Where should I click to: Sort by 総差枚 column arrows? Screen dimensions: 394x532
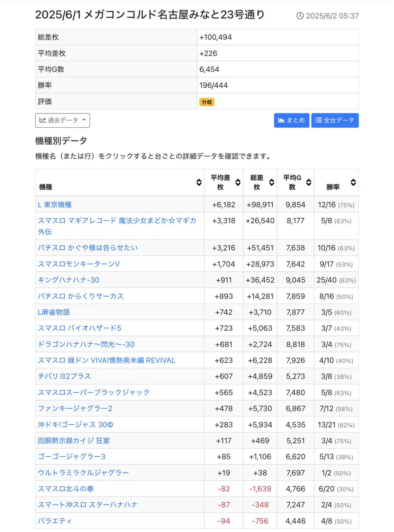[x=272, y=182]
